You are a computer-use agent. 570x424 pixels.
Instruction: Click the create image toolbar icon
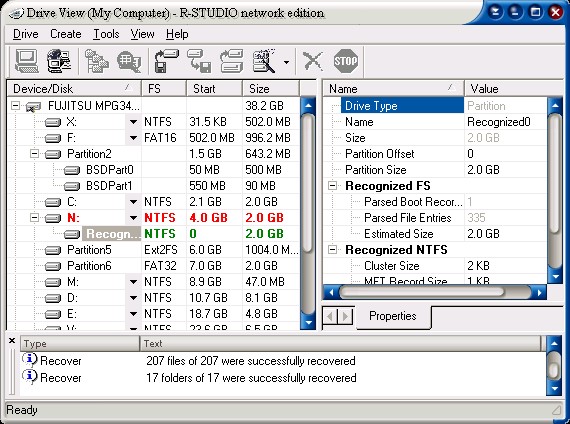click(166, 61)
